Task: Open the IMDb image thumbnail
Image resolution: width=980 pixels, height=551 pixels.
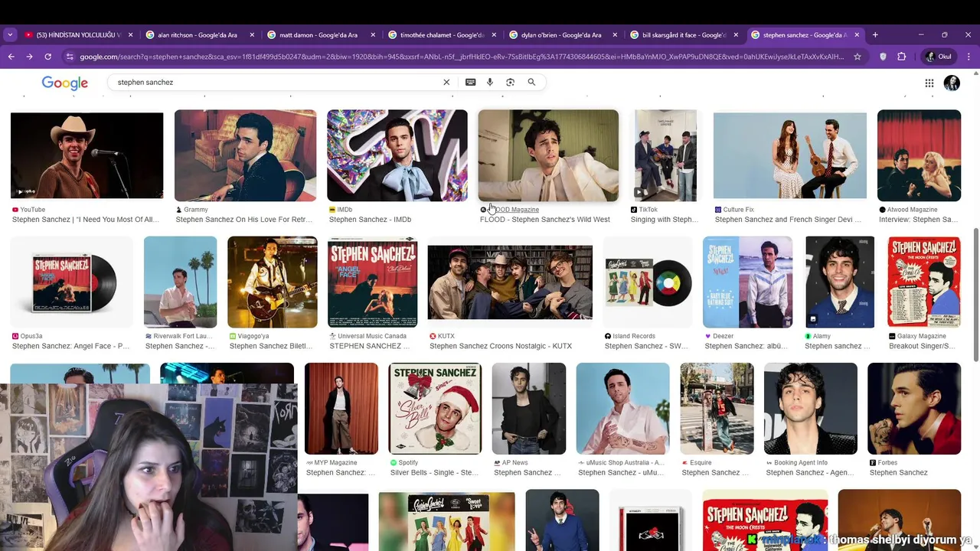Action: point(397,155)
